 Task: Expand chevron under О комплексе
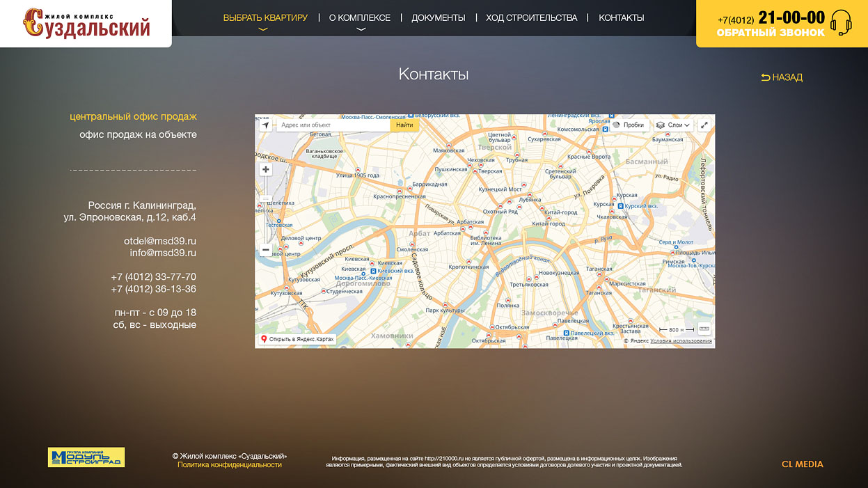pyautogui.click(x=361, y=29)
